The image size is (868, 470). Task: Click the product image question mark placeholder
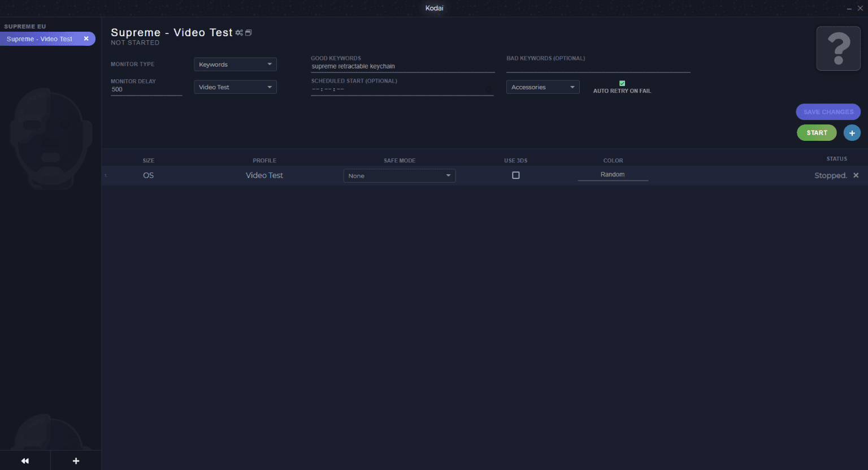click(838, 49)
